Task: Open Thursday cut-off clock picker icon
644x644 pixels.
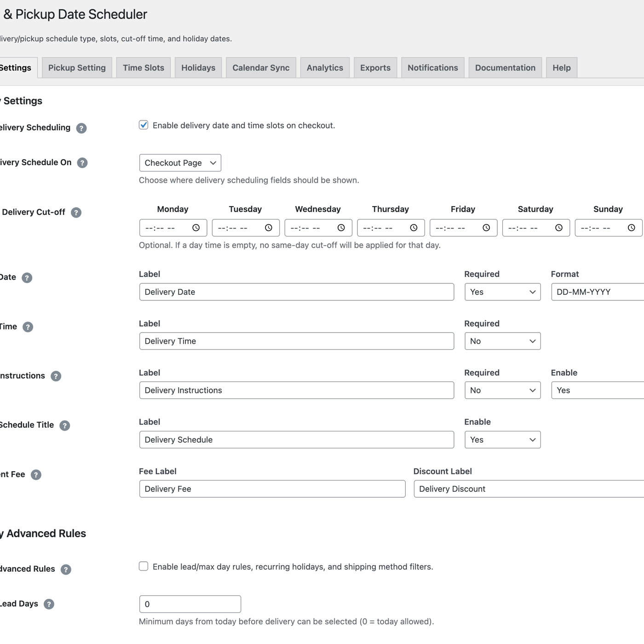Action: click(x=414, y=228)
